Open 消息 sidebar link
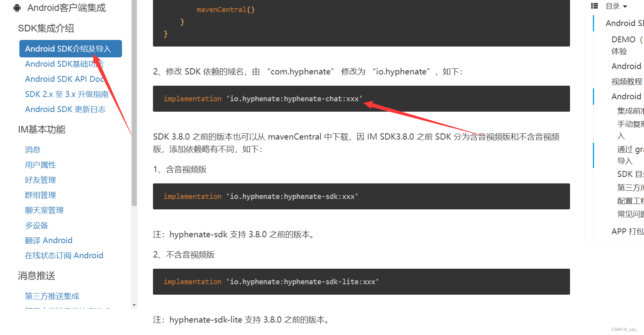This screenshot has width=644, height=335. click(x=33, y=150)
